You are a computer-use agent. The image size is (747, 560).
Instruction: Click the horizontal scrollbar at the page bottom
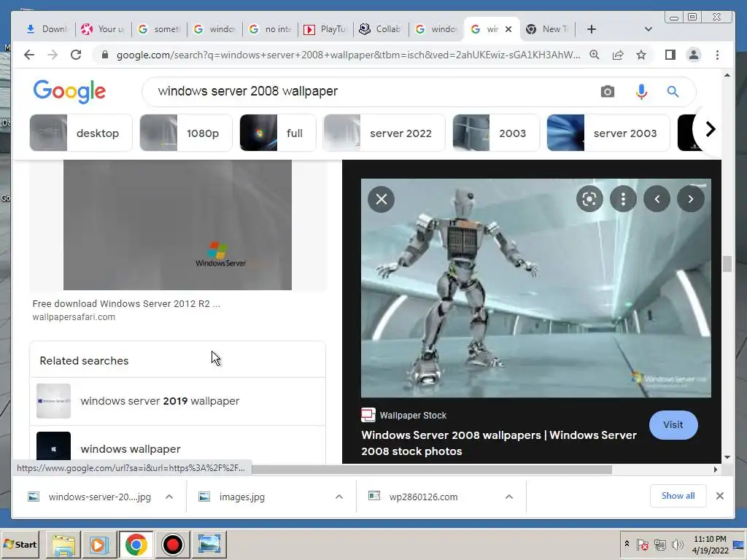click(432, 470)
